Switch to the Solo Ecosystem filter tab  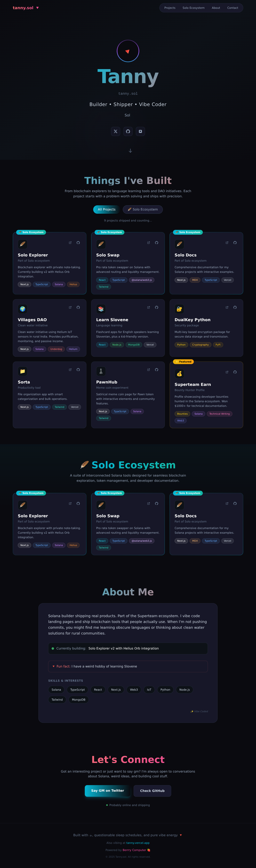click(143, 209)
